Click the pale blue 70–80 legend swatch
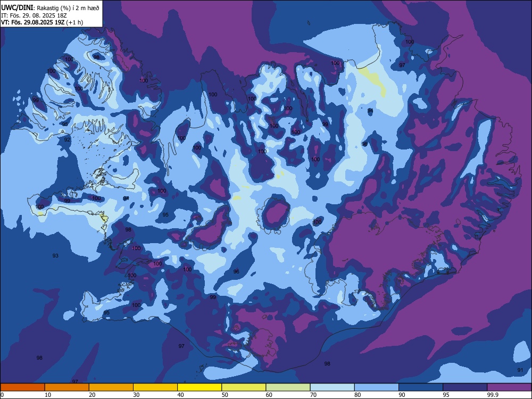Viewport: 532px width, 399px height. point(332,387)
